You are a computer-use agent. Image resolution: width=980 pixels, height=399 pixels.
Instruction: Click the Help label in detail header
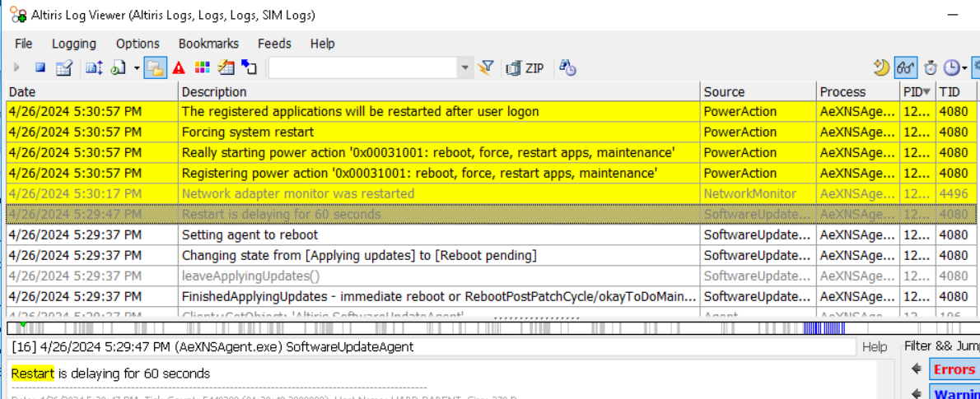click(875, 346)
